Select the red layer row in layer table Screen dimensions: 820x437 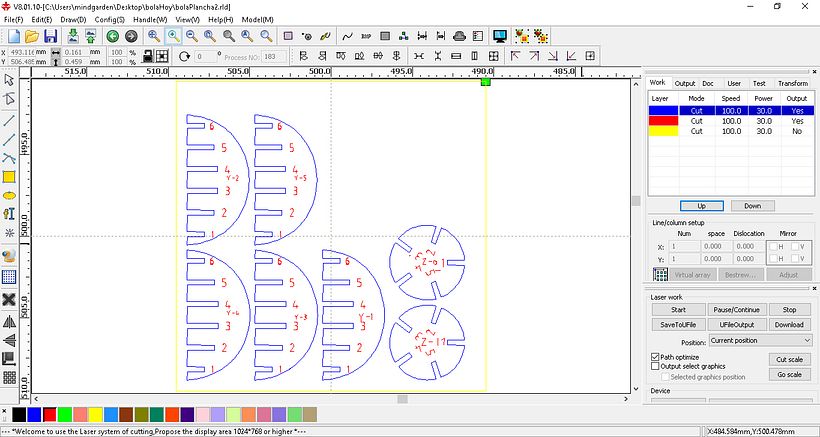pyautogui.click(x=731, y=121)
